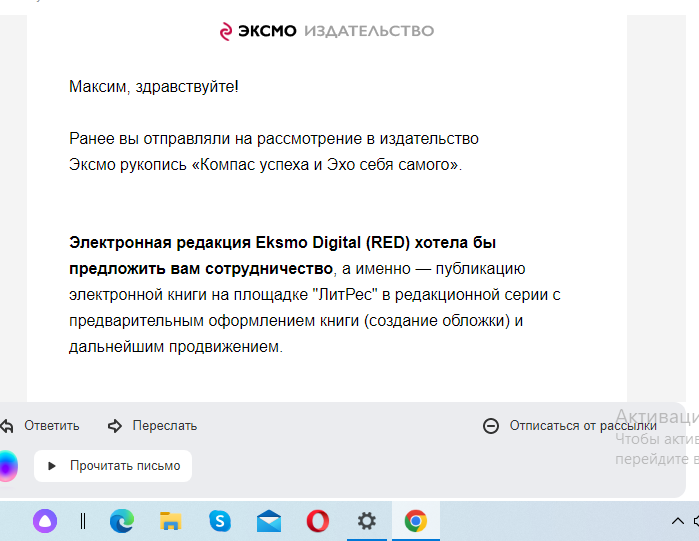The image size is (699, 541).
Task: Open Skype from the taskbar
Action: [x=220, y=521]
